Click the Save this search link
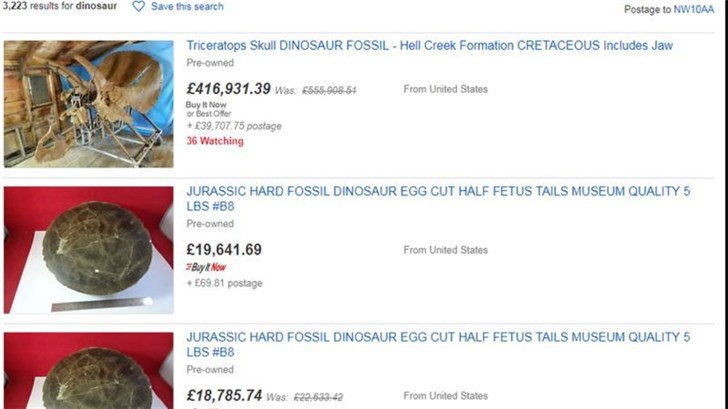 [x=187, y=6]
